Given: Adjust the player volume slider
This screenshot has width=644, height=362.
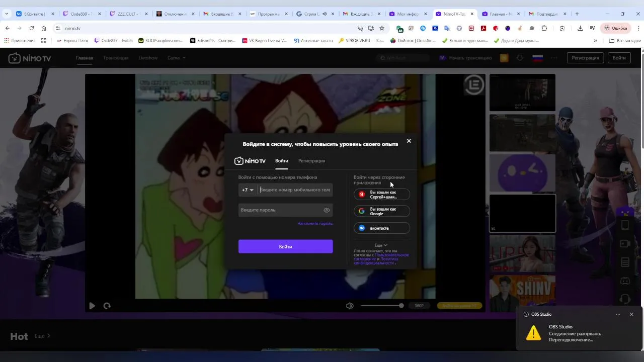Looking at the screenshot, I should coord(382,306).
